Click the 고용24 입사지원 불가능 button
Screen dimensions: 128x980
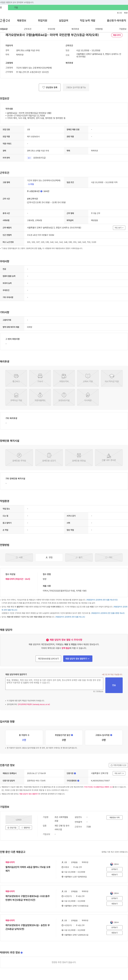[76, 88]
